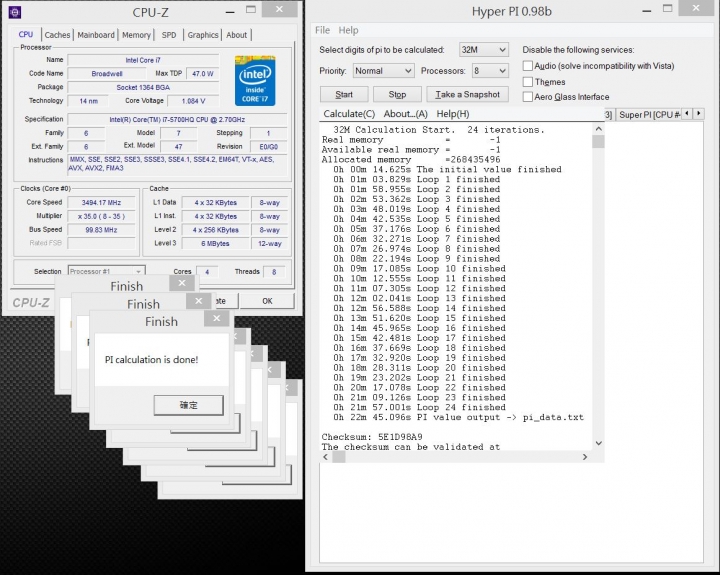Click the PI value output pi_data.txt line
This screenshot has height=575, width=720.
pos(459,417)
